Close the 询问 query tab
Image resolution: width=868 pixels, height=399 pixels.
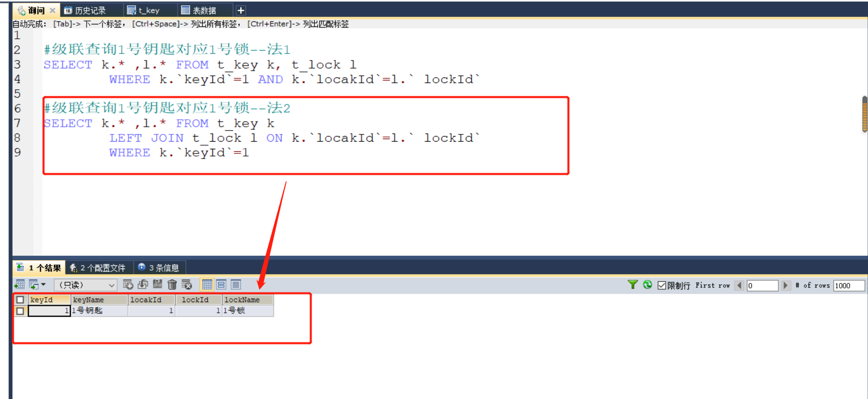coord(52,10)
